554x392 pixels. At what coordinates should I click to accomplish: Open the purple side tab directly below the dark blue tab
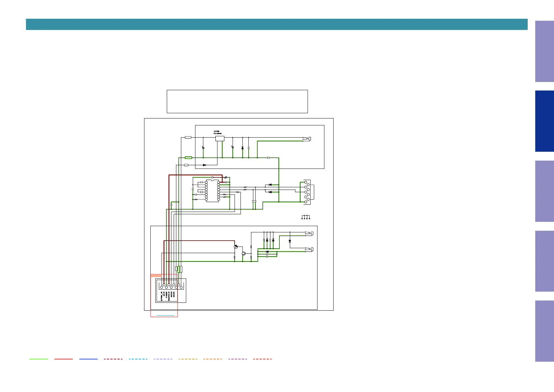(x=544, y=191)
